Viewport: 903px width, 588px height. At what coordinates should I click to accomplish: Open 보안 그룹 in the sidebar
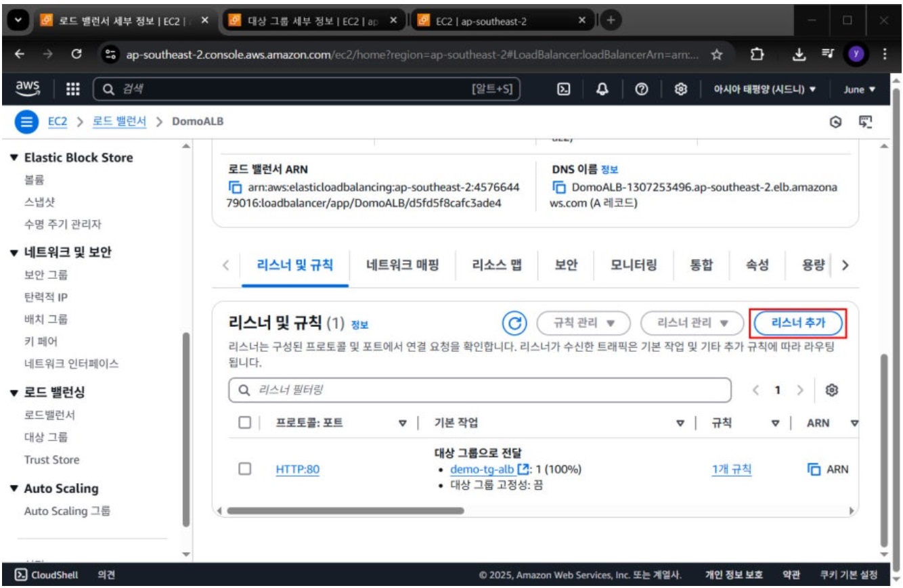pyautogui.click(x=45, y=275)
